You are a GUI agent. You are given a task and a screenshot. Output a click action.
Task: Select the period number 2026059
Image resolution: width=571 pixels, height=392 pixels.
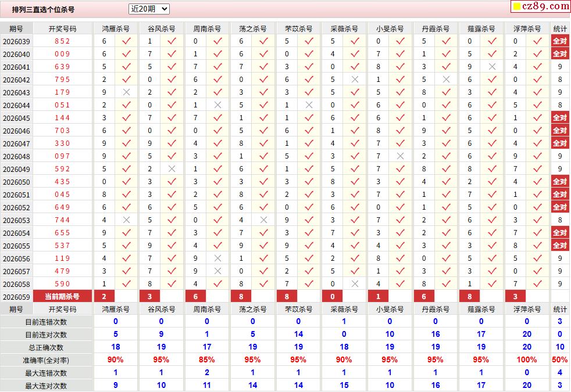pos(16,297)
